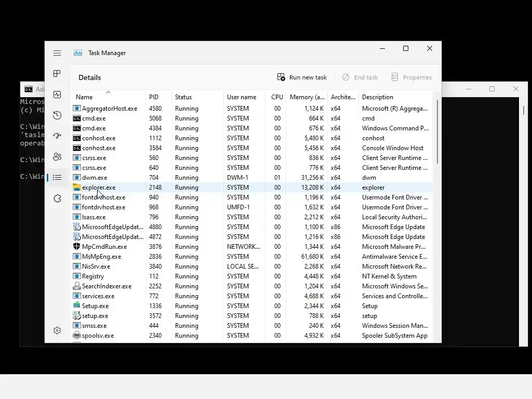Click the End task button
This screenshot has width=532, height=399.
(x=360, y=77)
